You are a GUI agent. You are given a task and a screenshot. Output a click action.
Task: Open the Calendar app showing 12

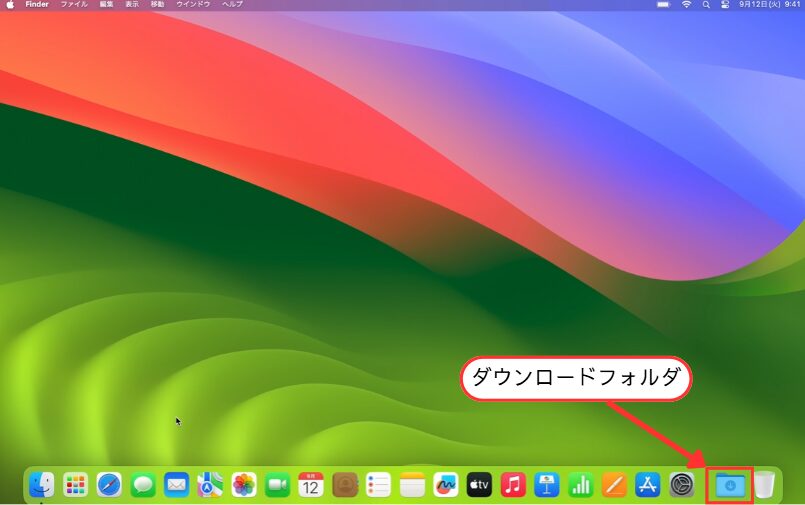coord(311,485)
